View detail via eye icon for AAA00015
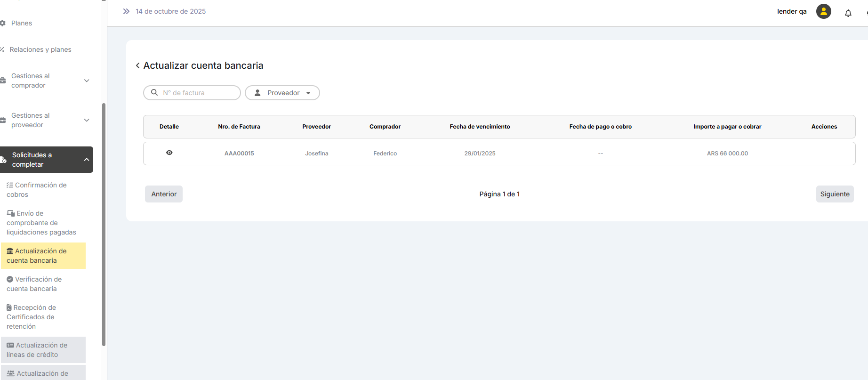868x380 pixels. pos(169,153)
